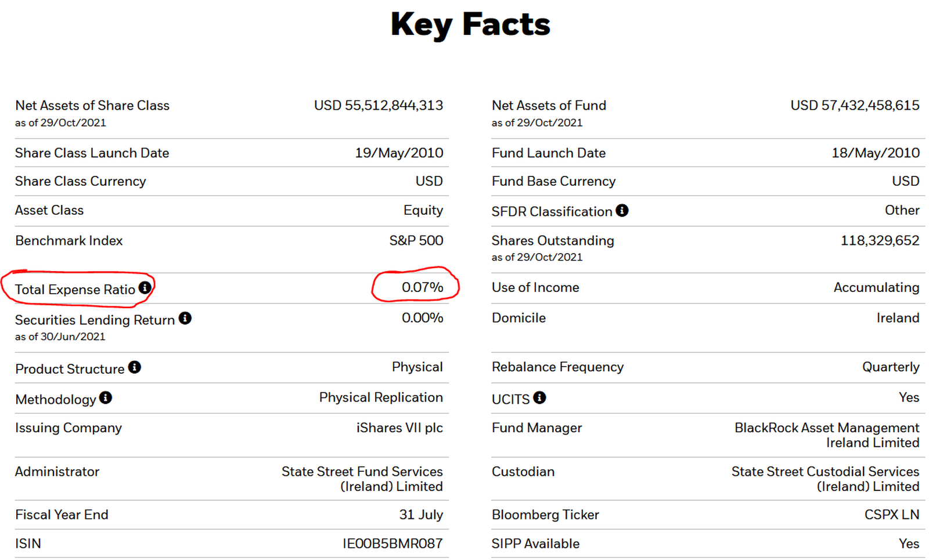929x560 pixels.
Task: Select the Share Class Currency label
Action: click(x=81, y=182)
